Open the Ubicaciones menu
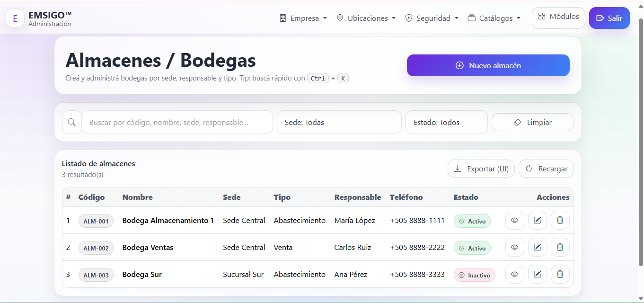 (366, 18)
